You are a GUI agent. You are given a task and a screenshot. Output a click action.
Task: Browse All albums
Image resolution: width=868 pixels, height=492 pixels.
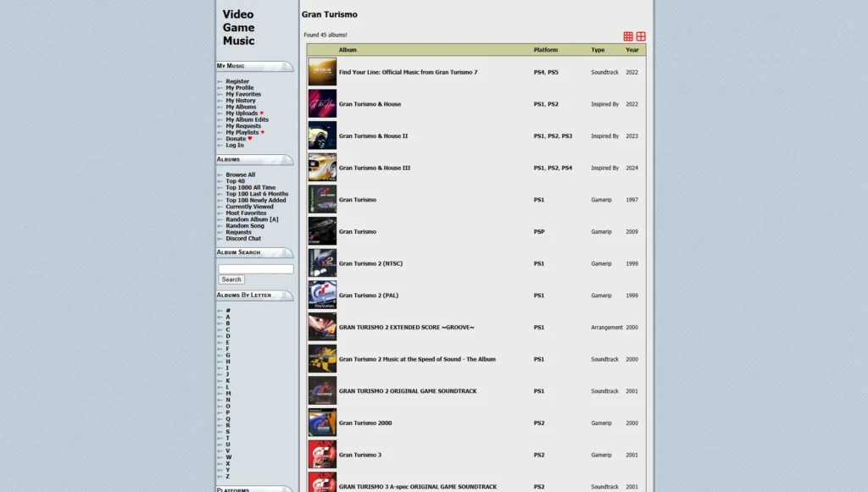240,174
